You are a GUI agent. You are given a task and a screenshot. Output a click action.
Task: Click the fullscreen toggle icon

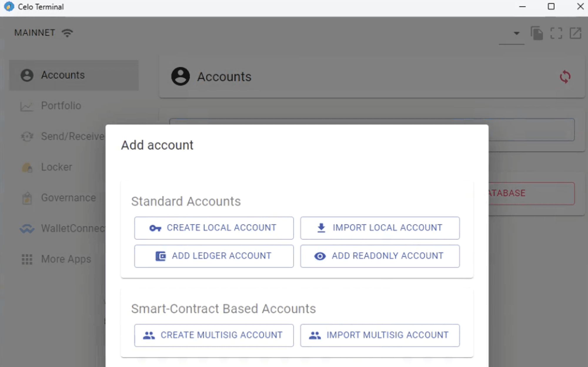pyautogui.click(x=556, y=33)
